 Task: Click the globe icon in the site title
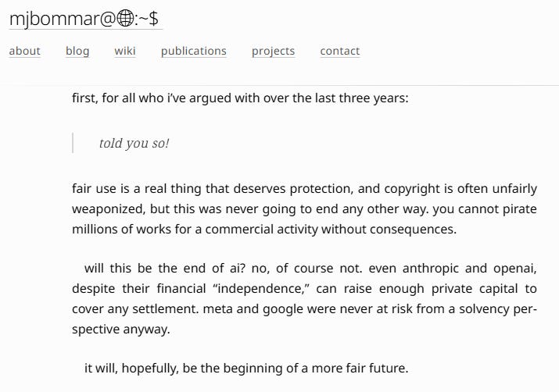point(125,19)
